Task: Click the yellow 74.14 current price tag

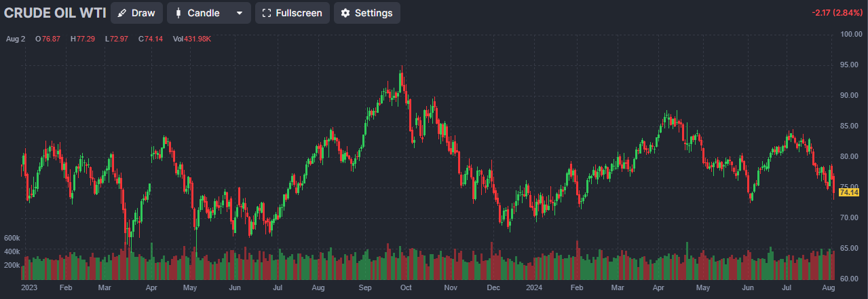Action: coord(849,193)
